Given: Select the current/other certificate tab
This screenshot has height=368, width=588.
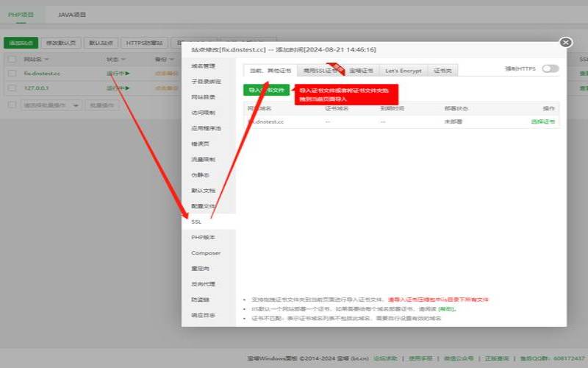Looking at the screenshot, I should [x=270, y=71].
